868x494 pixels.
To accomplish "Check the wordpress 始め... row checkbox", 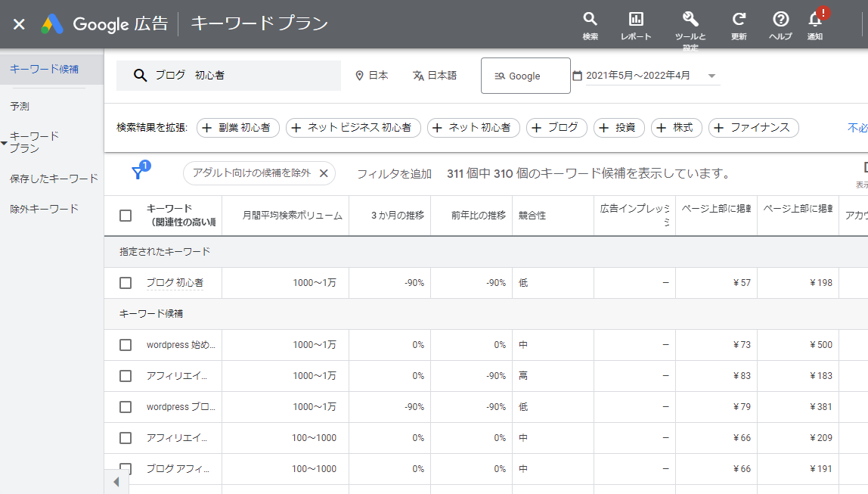I will pos(126,345).
